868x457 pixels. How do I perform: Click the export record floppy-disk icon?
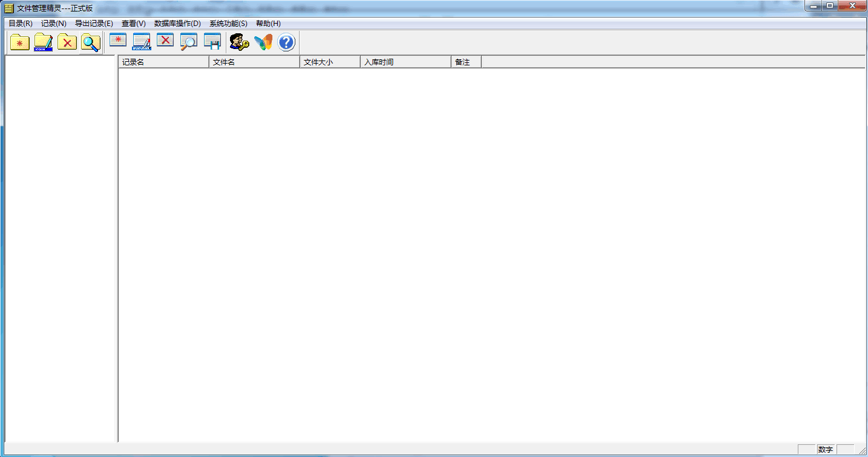click(212, 42)
